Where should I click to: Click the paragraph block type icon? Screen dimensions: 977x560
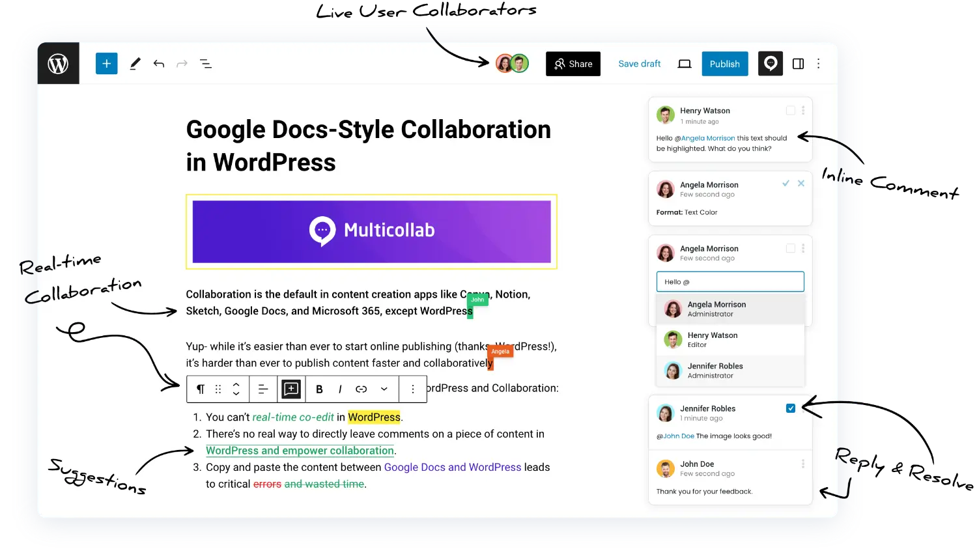(201, 389)
